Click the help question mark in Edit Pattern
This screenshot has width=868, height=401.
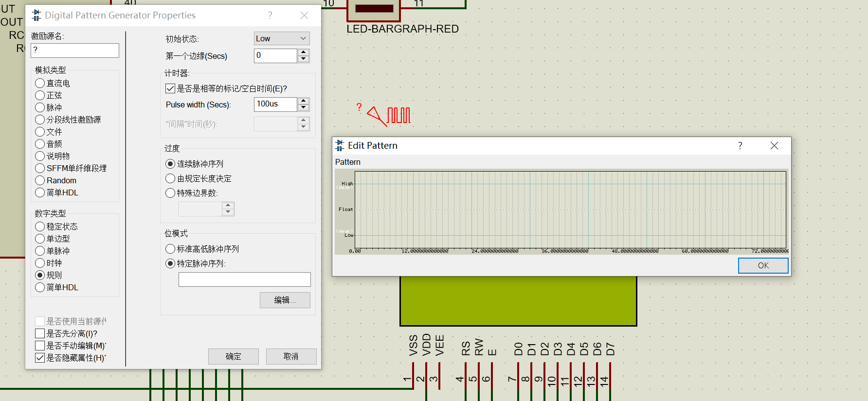740,146
